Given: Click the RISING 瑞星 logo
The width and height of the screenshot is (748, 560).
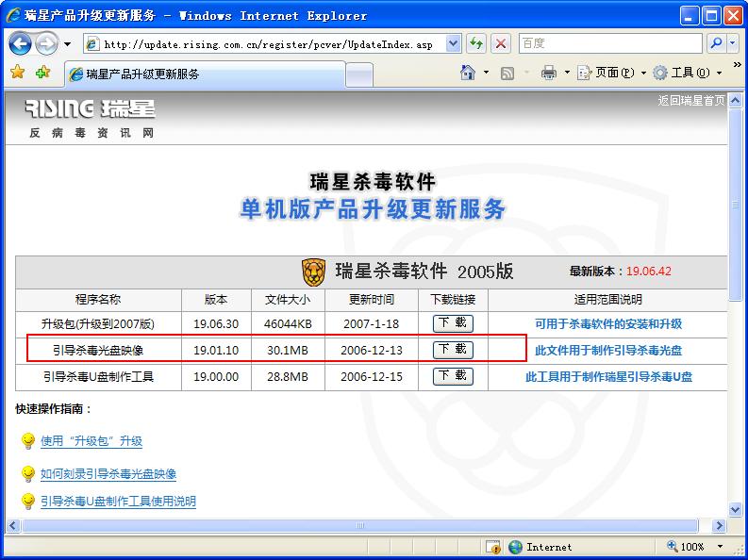Looking at the screenshot, I should 90,109.
